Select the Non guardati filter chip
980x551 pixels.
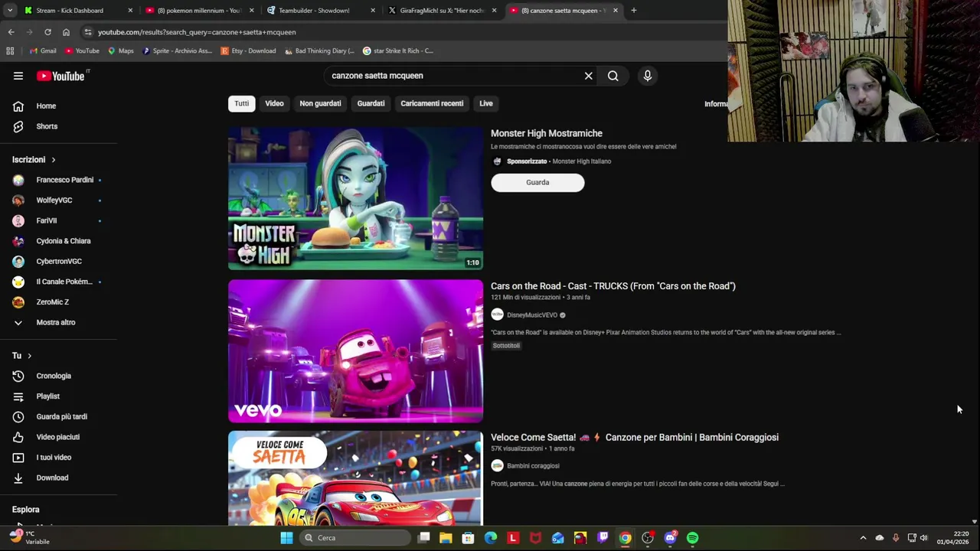tap(320, 103)
